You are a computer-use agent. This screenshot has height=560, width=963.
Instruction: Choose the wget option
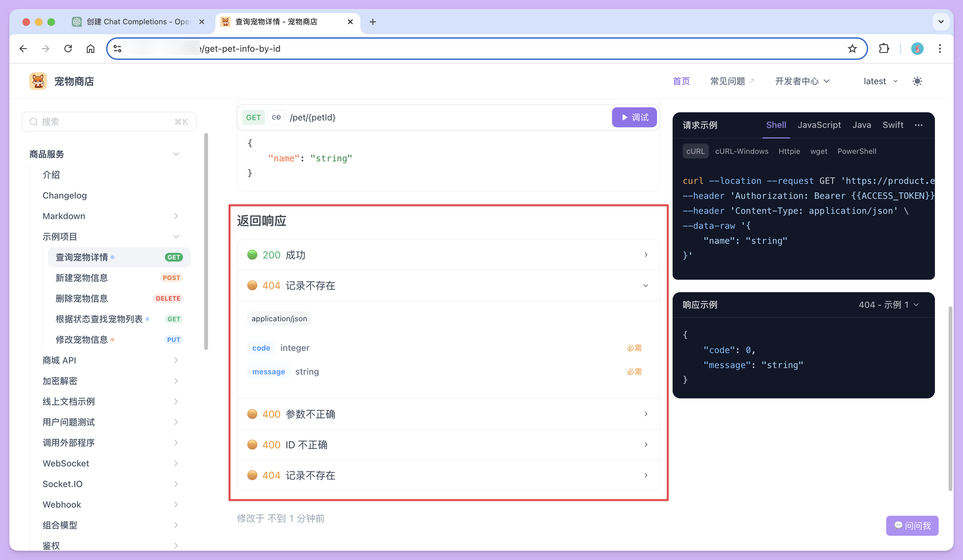pos(819,151)
